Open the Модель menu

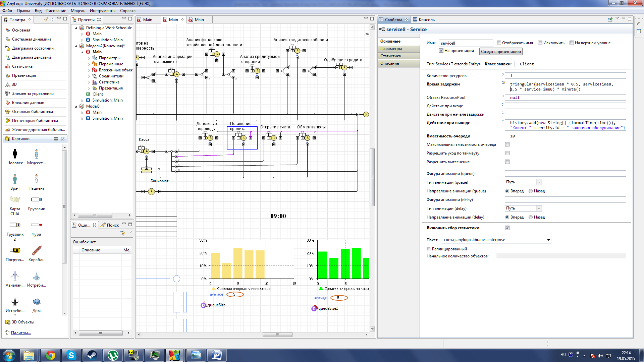click(77, 11)
